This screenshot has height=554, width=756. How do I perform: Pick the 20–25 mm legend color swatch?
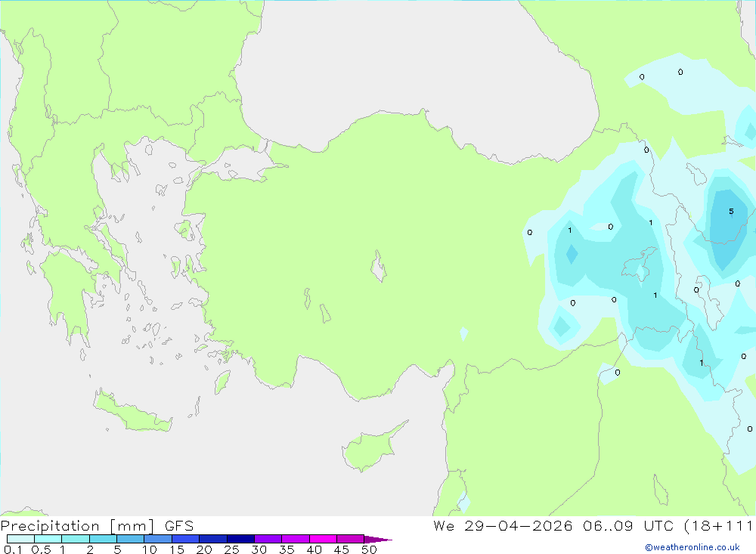click(212, 539)
